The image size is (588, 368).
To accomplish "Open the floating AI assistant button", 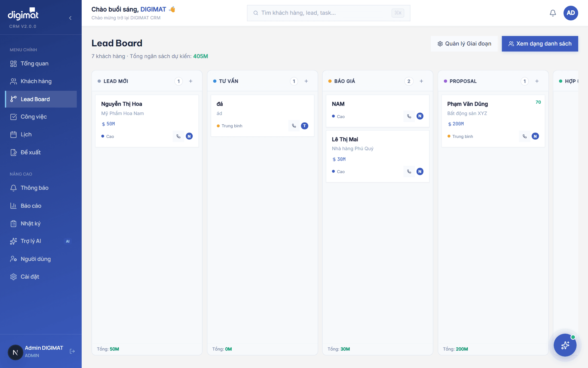I will [565, 345].
